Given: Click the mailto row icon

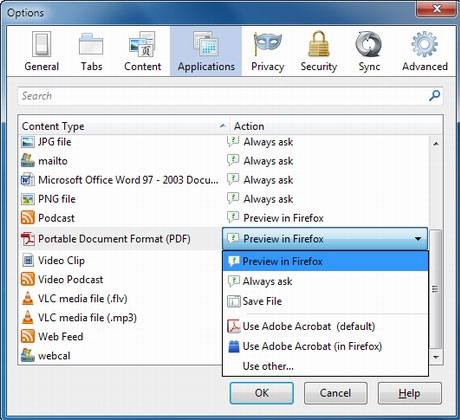Looking at the screenshot, I should pyautogui.click(x=27, y=161).
